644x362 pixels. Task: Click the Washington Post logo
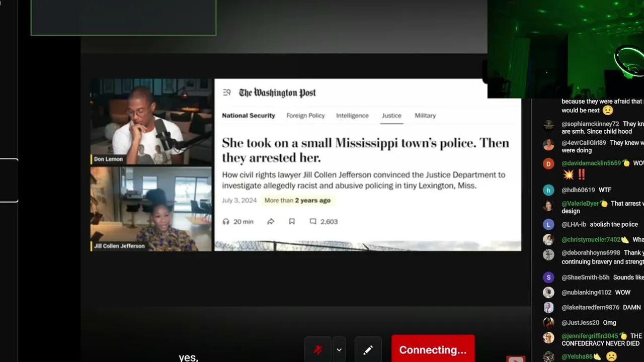click(278, 93)
